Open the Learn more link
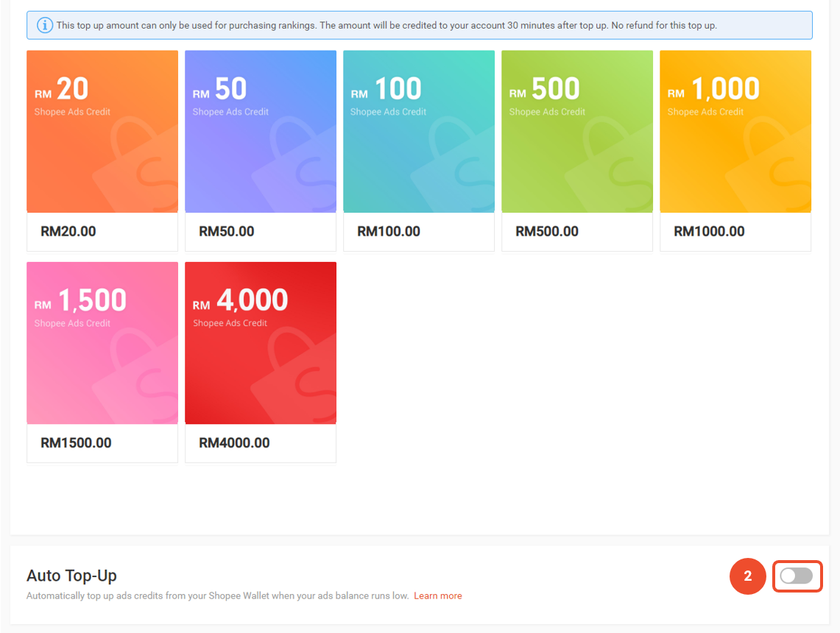The width and height of the screenshot is (840, 633). [437, 595]
